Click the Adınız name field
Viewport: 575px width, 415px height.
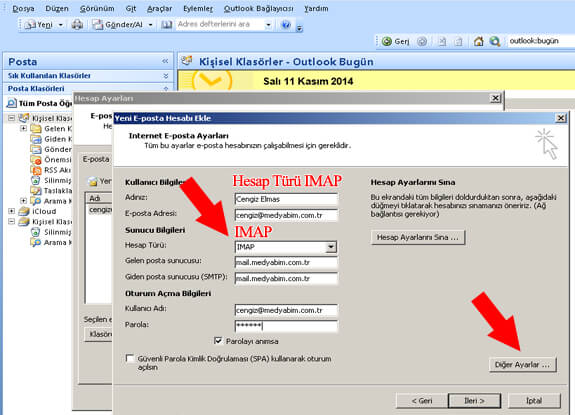point(286,199)
